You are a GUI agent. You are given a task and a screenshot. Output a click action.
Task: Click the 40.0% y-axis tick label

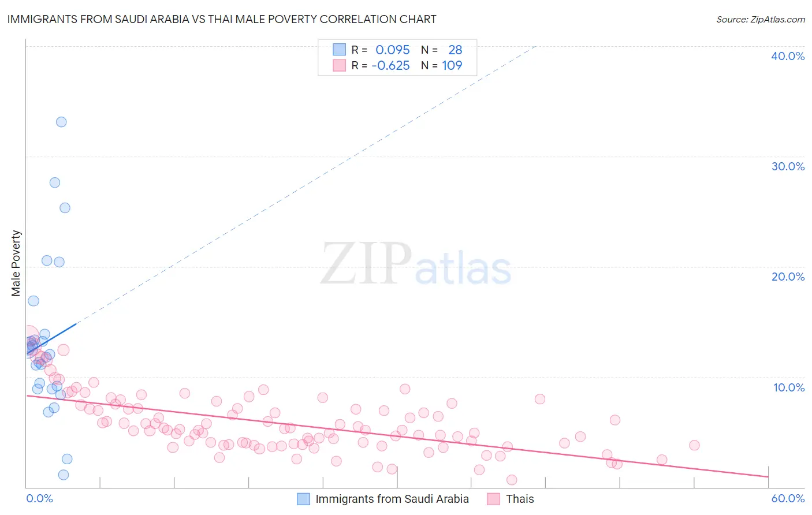point(788,56)
